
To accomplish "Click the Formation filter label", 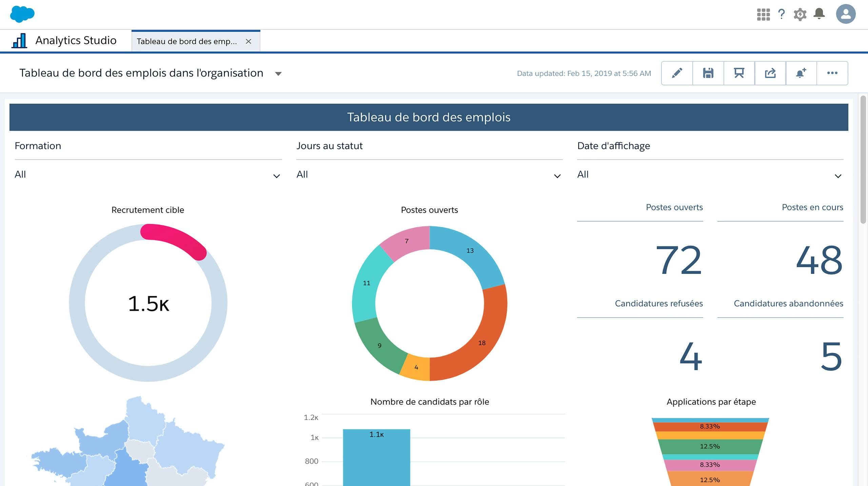I will pyautogui.click(x=38, y=146).
